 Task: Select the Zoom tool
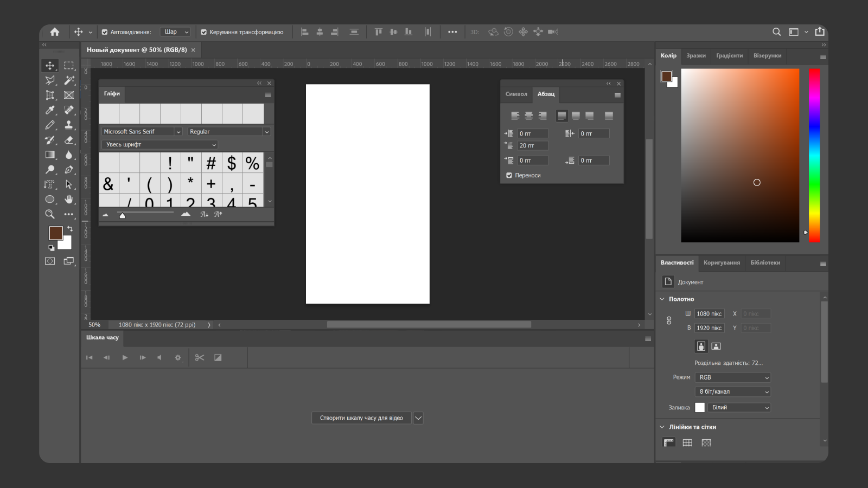(x=50, y=214)
